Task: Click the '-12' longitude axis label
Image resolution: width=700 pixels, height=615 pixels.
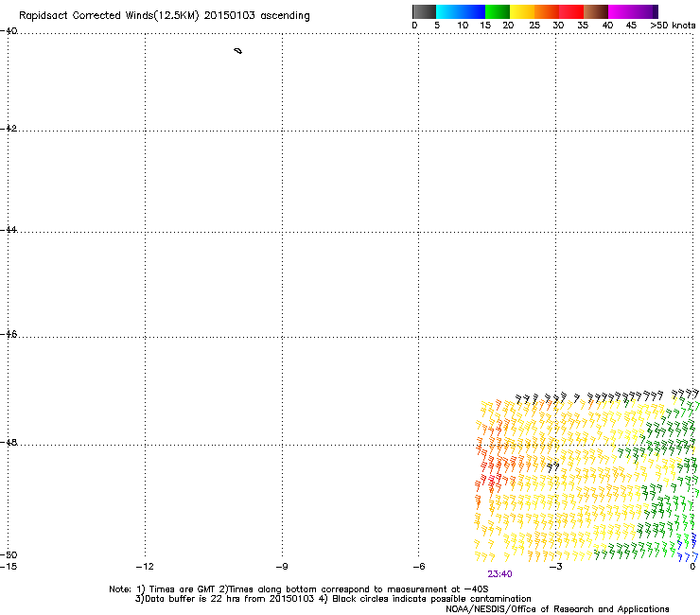Action: (x=145, y=567)
